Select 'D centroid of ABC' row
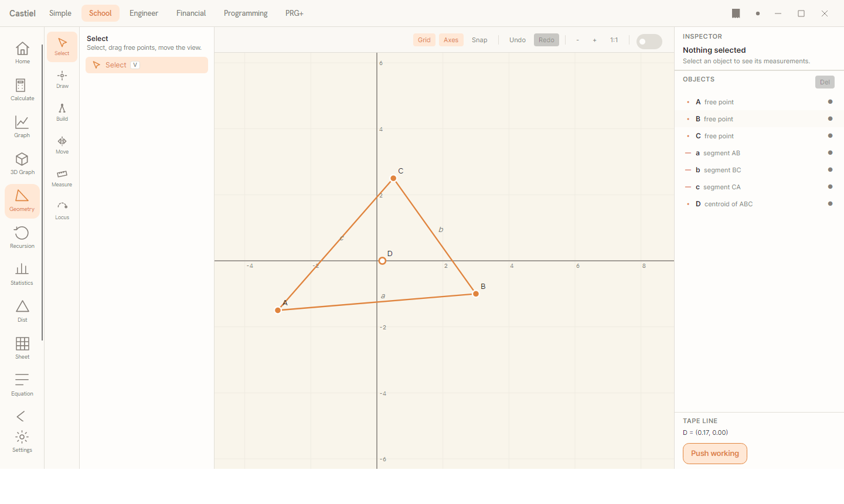This screenshot has width=844, height=504. point(759,204)
